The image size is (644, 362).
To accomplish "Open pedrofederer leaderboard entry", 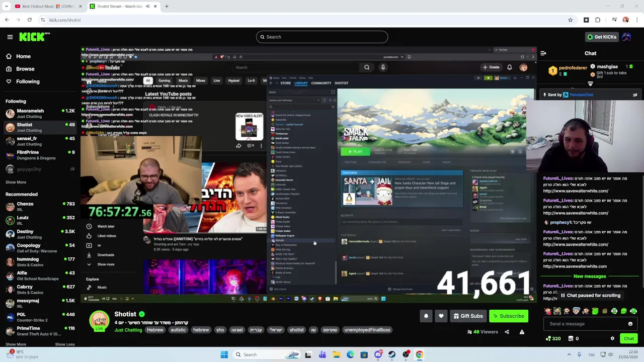I will coord(567,70).
